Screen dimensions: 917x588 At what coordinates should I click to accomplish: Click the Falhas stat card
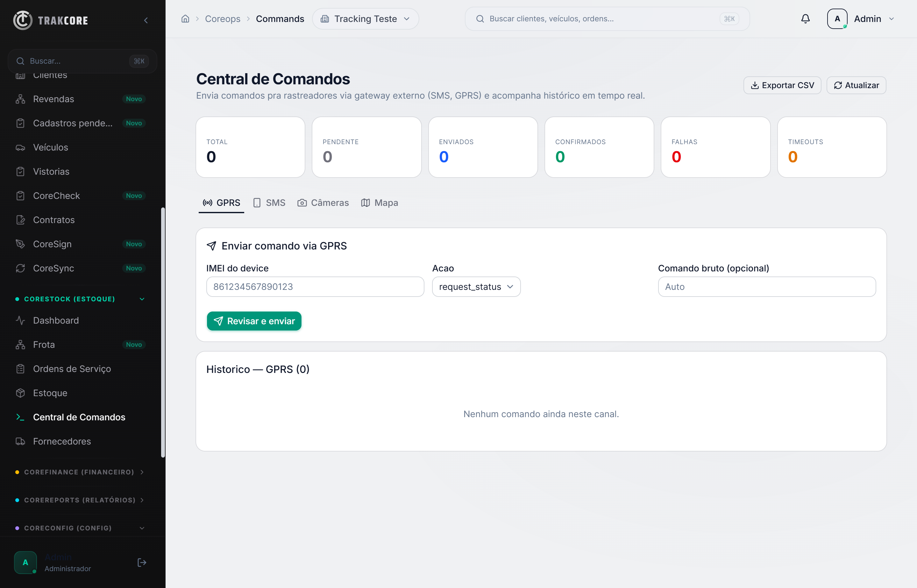pyautogui.click(x=716, y=147)
